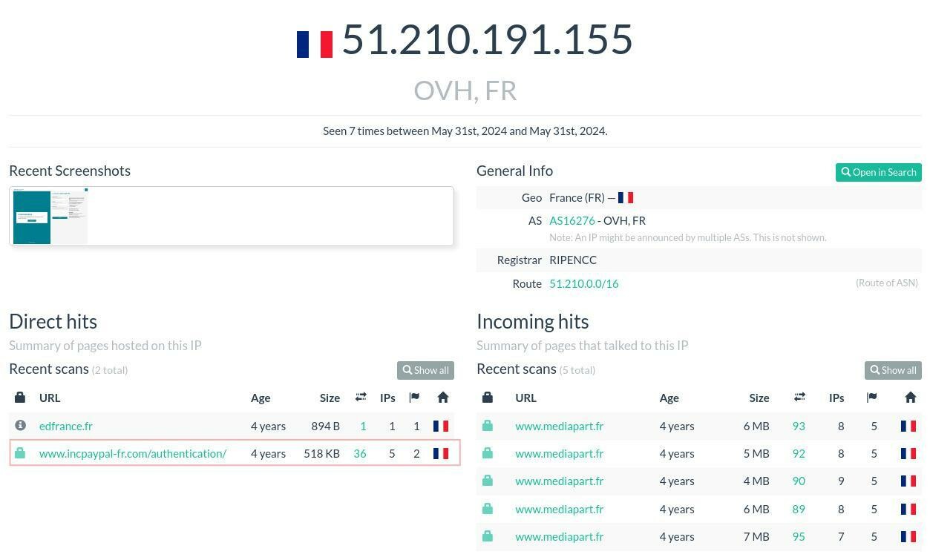Click the request count 1 for edfrance.fr
The image size is (930, 560).
[x=363, y=426]
